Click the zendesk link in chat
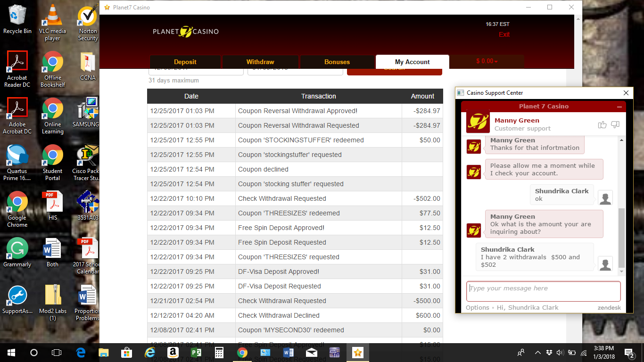Screen dimensions: 644x362 pos(609,308)
